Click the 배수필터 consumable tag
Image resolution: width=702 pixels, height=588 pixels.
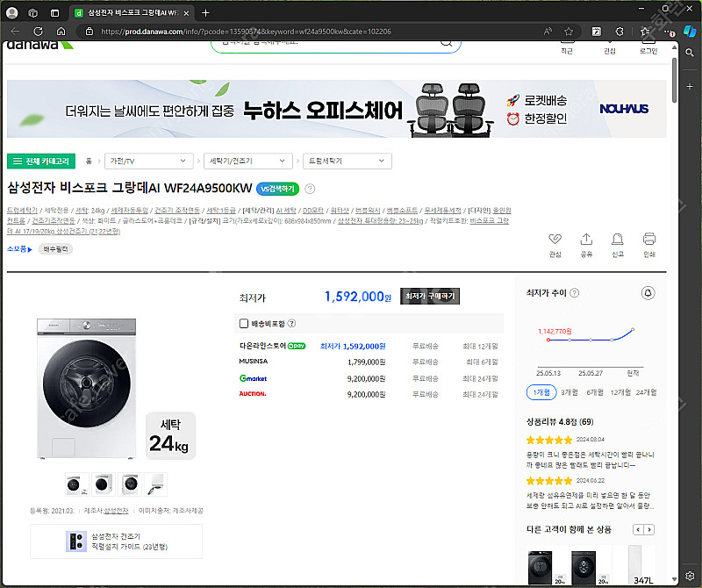[55, 249]
